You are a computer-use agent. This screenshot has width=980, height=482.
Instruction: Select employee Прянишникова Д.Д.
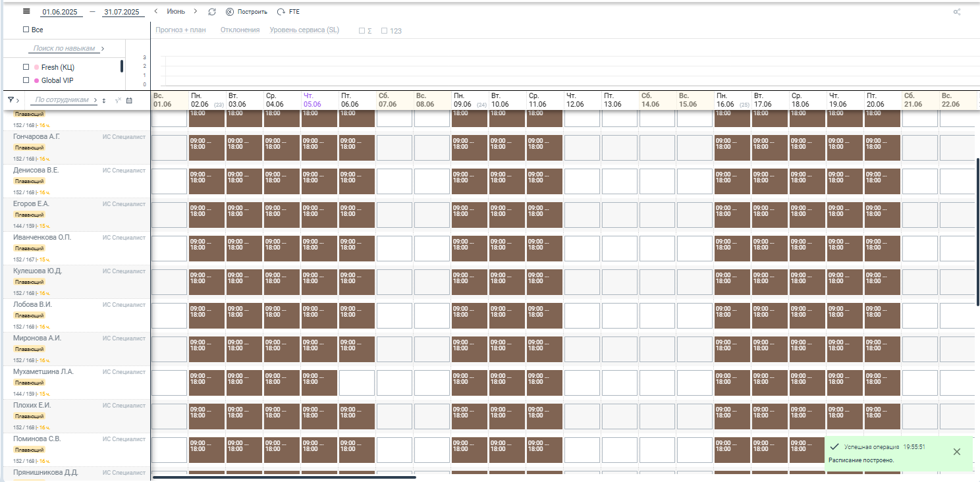point(45,472)
